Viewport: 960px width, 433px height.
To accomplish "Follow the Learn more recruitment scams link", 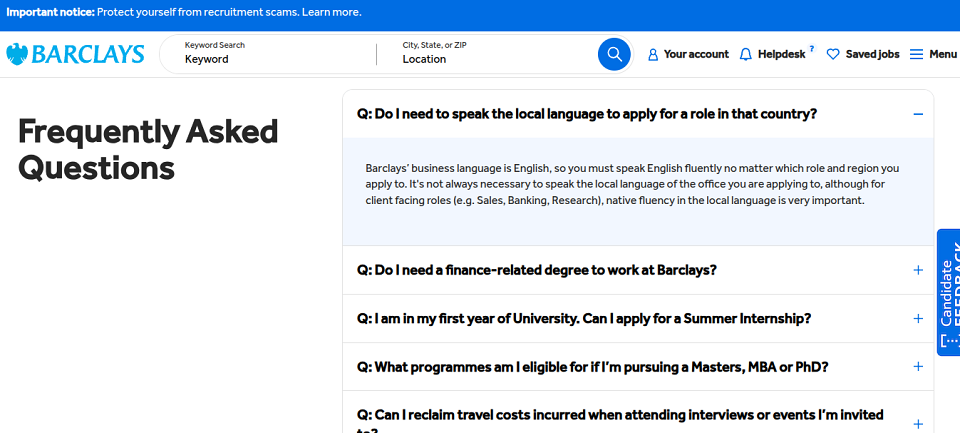I will 331,12.
